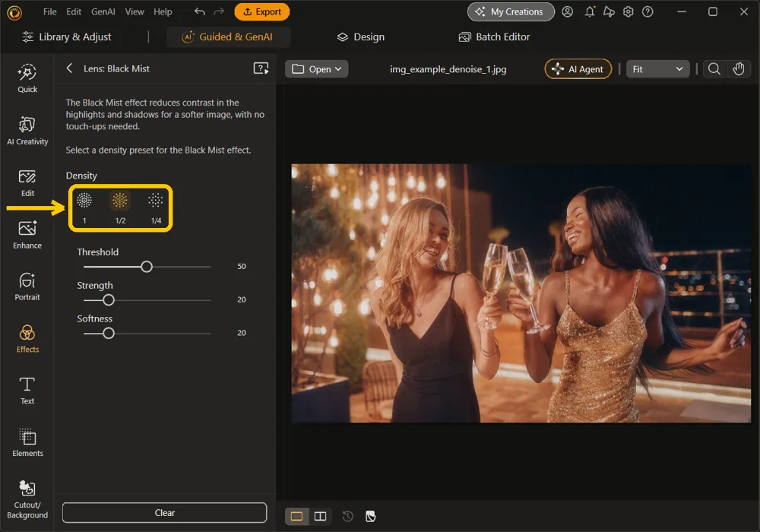
Task: Click the Strength slider handle
Action: [x=109, y=300]
